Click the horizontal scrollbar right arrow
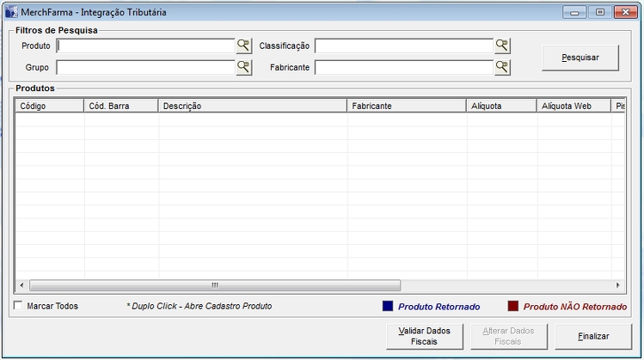Image resolution: width=644 pixels, height=360 pixels. (x=616, y=285)
